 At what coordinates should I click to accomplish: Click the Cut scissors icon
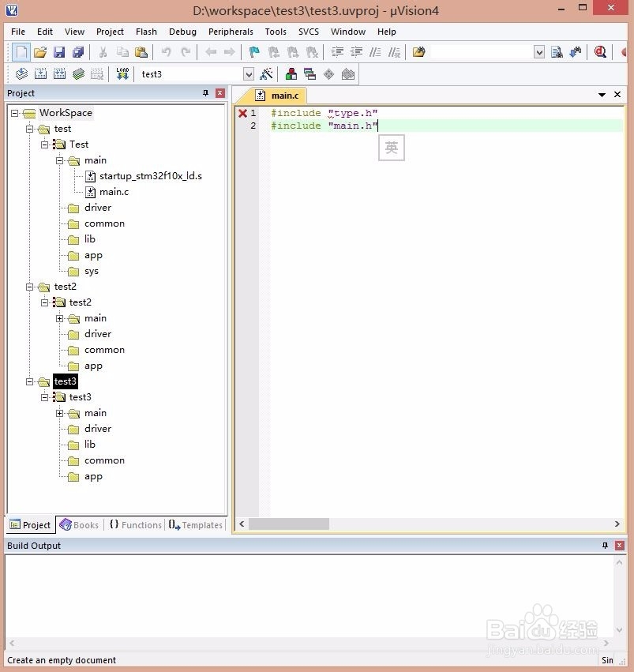[103, 52]
